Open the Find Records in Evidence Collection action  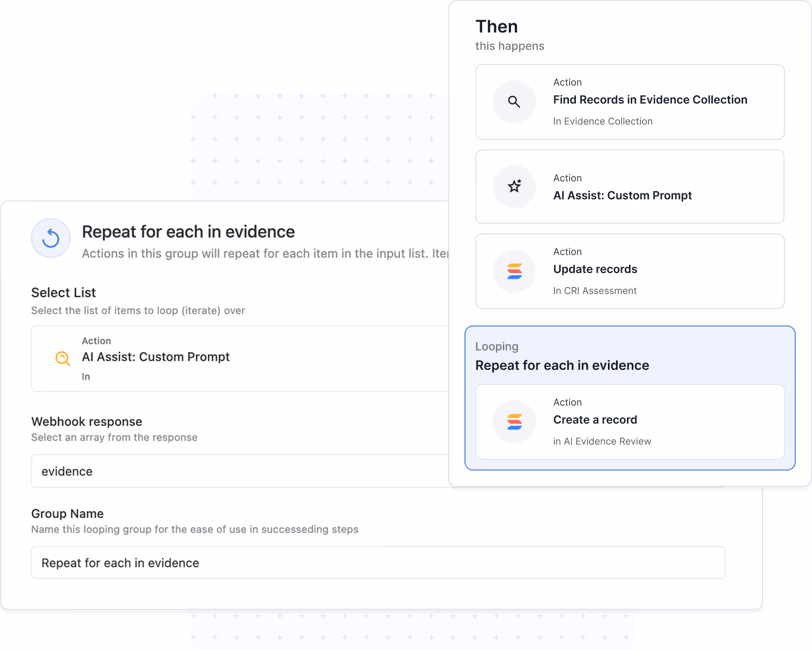(630, 102)
